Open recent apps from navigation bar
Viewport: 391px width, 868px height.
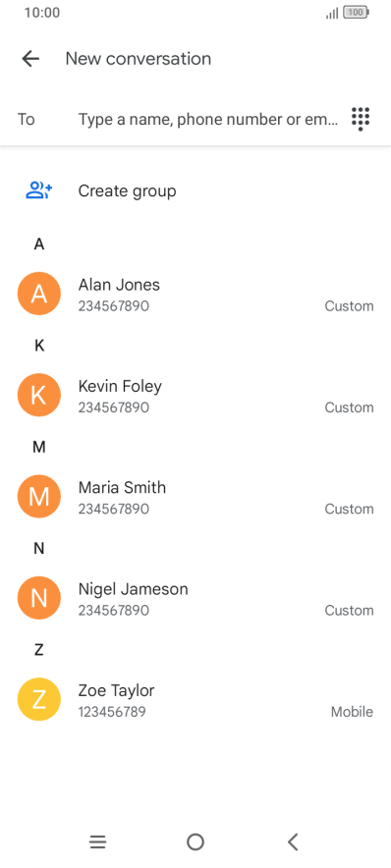point(97,842)
